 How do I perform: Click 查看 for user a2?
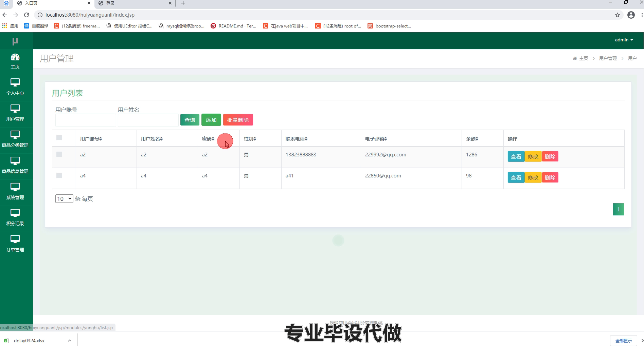tap(516, 156)
